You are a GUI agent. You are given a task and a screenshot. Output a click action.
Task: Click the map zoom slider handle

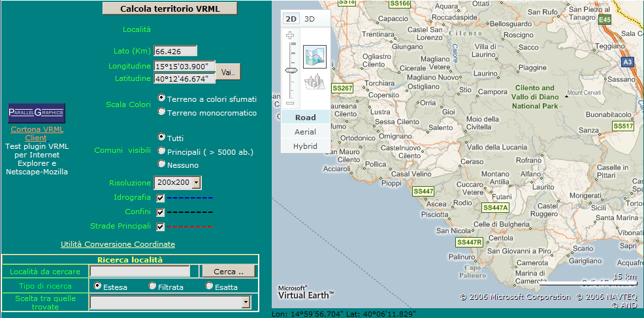(291, 71)
